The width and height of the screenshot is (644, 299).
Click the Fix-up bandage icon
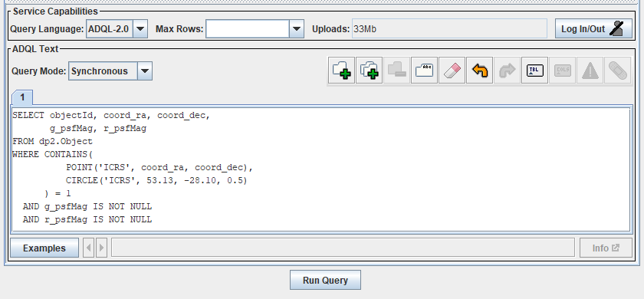(x=617, y=71)
